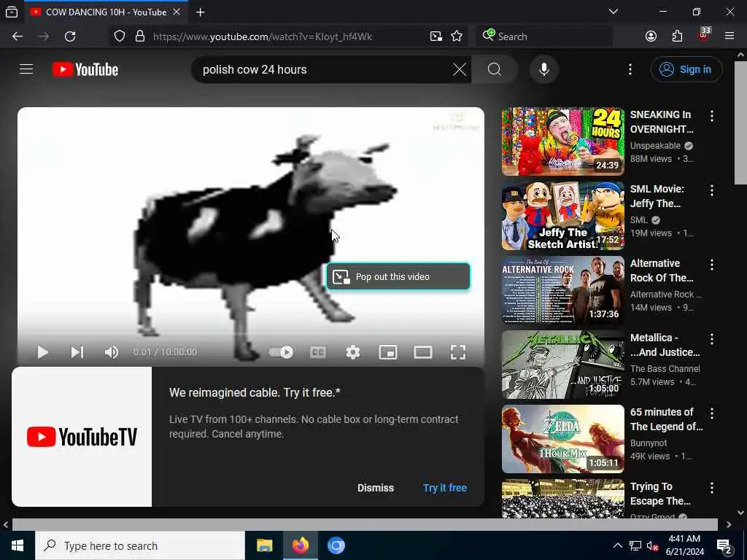Click the page vertical scrollbar thumb
Viewport: 747px width, 560px height.
coord(741,122)
